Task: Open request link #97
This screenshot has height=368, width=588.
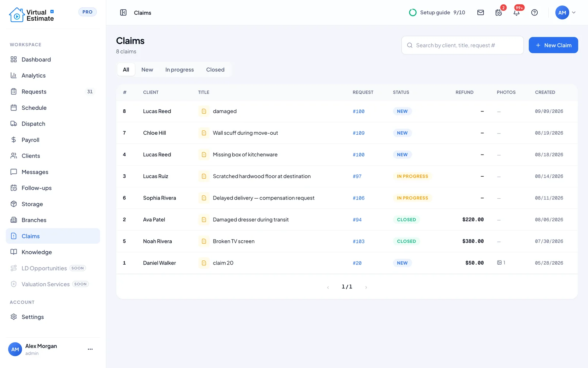Action: coord(357,177)
